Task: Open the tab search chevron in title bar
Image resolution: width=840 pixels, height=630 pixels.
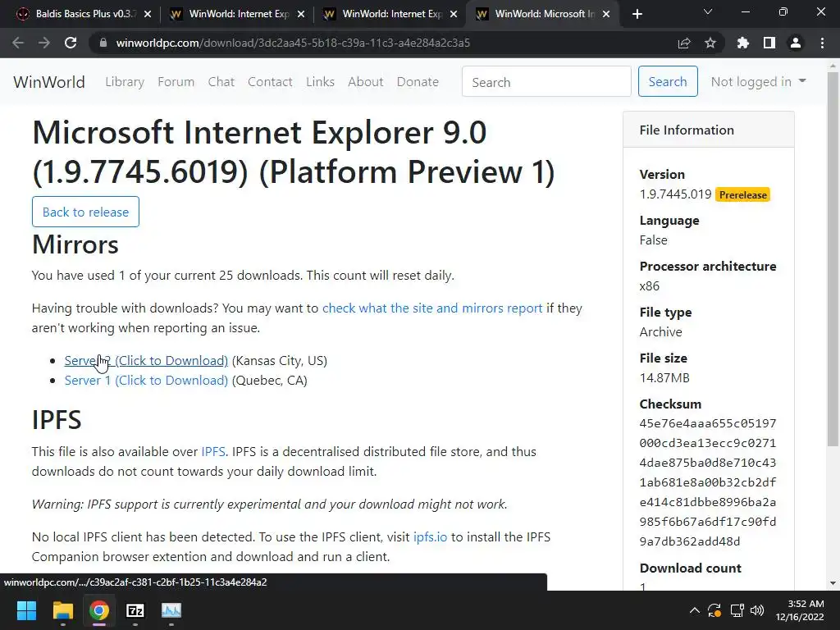Action: click(x=708, y=11)
